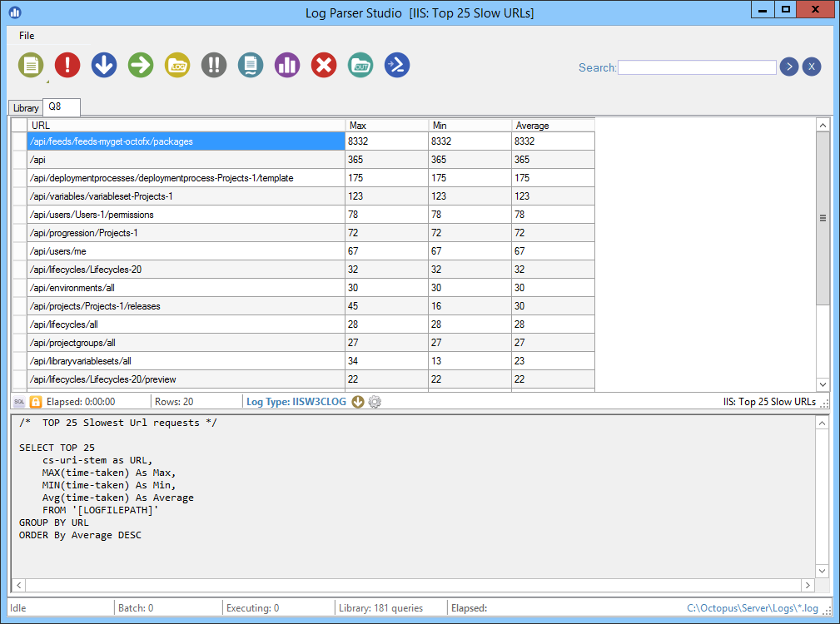Click the blue down arrow toolbar icon

point(104,65)
